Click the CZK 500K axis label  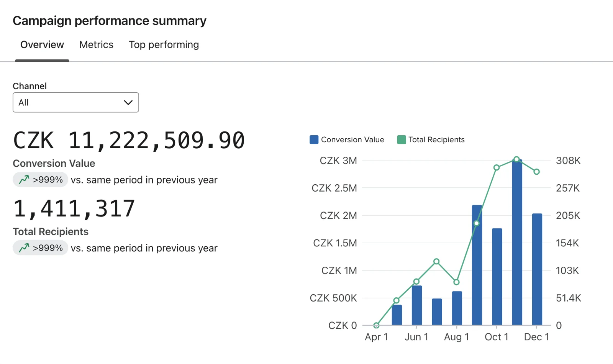coord(333,298)
